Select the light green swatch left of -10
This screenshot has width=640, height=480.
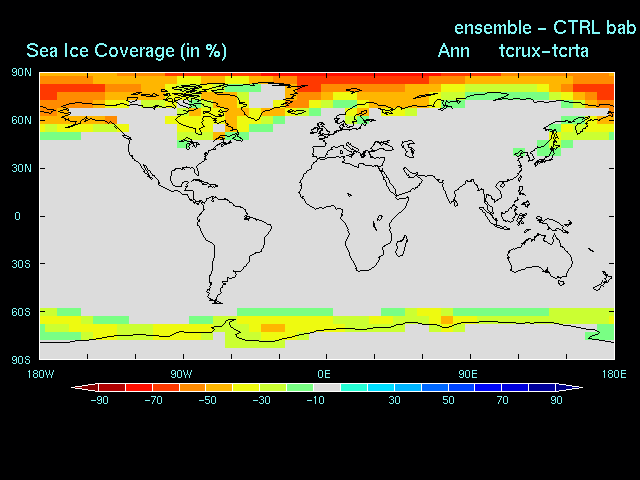pyautogui.click(x=300, y=387)
